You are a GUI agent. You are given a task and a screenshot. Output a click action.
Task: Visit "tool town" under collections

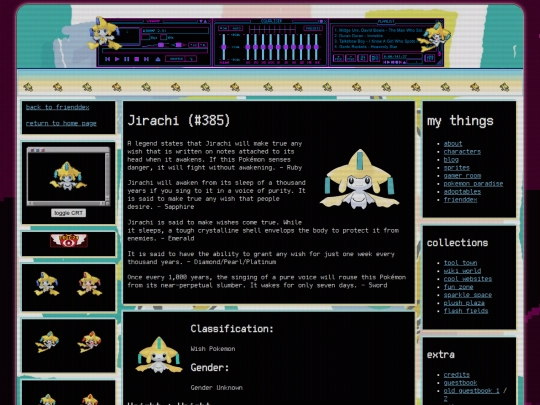460,263
